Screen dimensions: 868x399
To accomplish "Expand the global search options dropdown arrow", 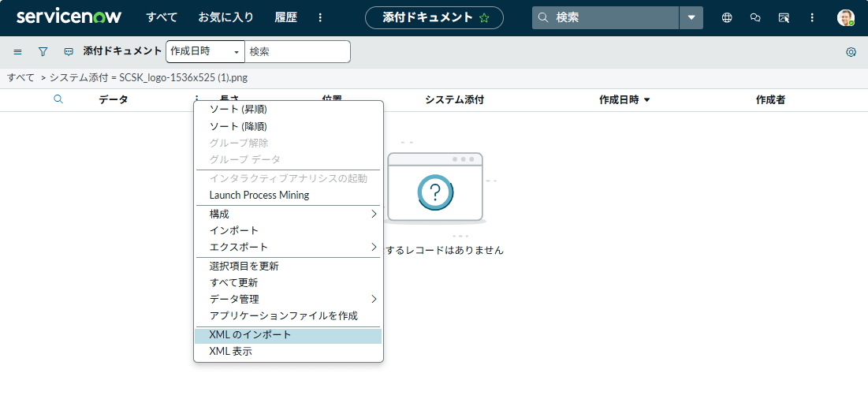I will point(691,17).
